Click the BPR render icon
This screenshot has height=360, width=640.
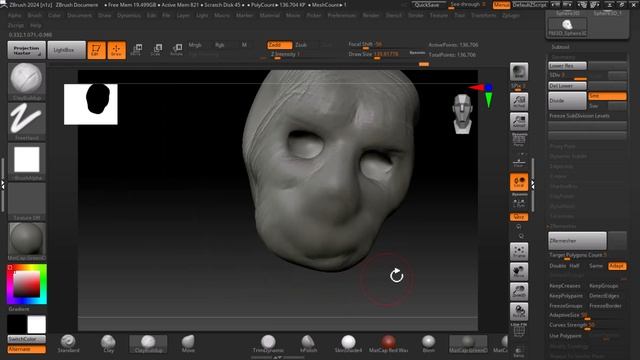click(x=519, y=71)
